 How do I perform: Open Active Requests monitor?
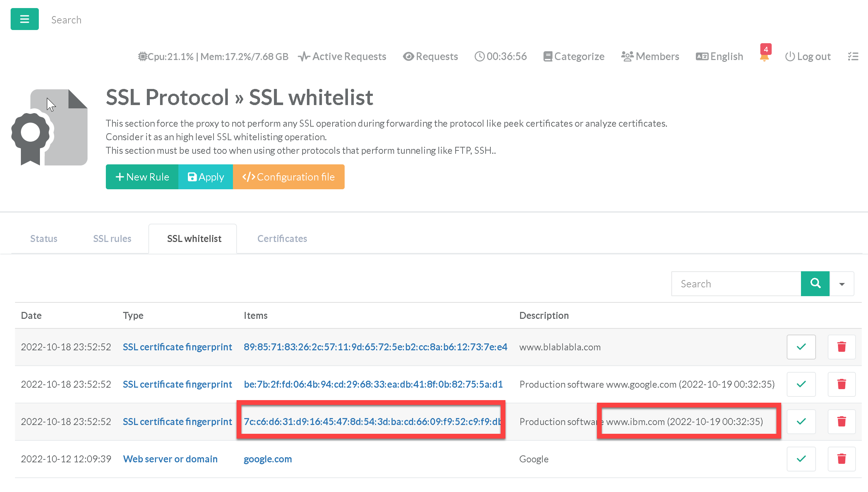click(342, 56)
